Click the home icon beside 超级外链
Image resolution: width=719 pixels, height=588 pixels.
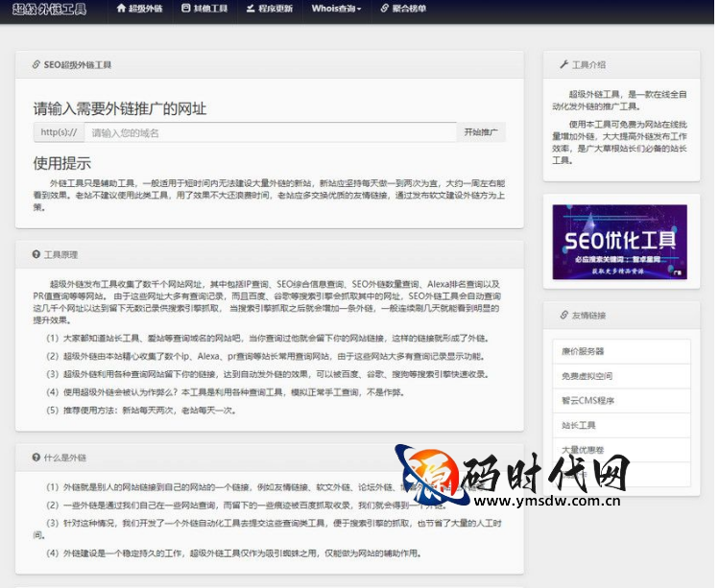click(x=121, y=9)
